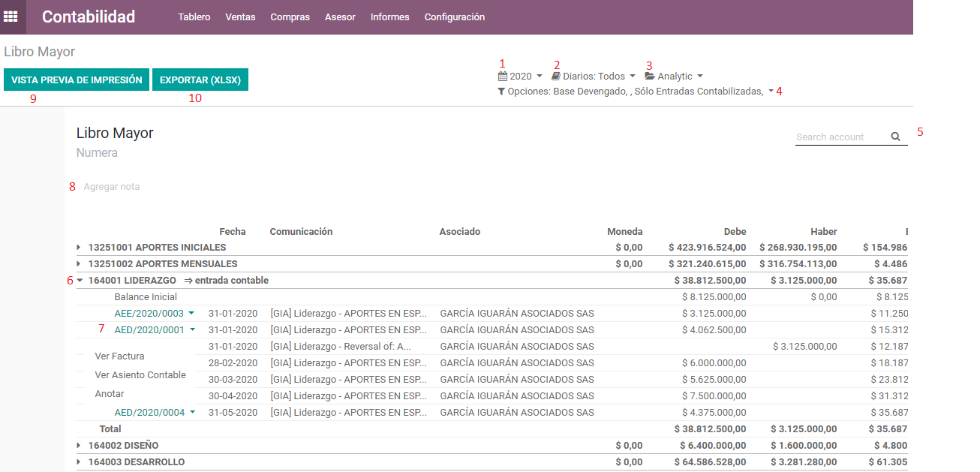Open the Configuración menu
The height and width of the screenshot is (472, 980).
click(x=455, y=17)
